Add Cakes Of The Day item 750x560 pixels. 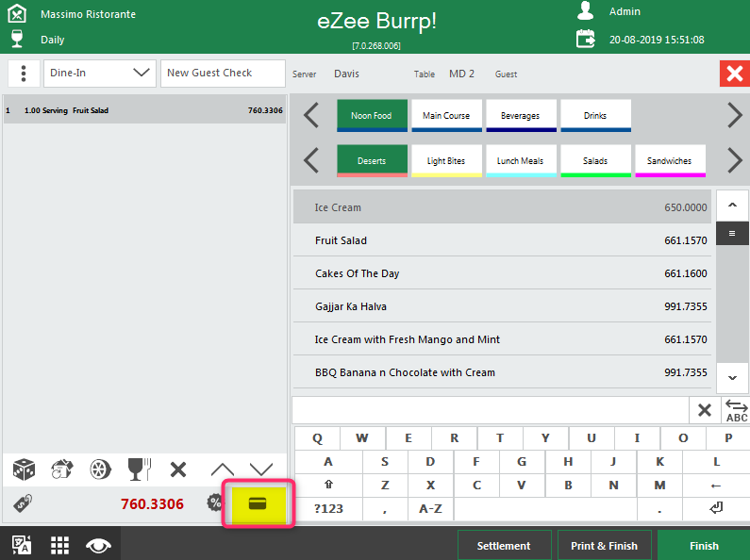[x=502, y=273]
